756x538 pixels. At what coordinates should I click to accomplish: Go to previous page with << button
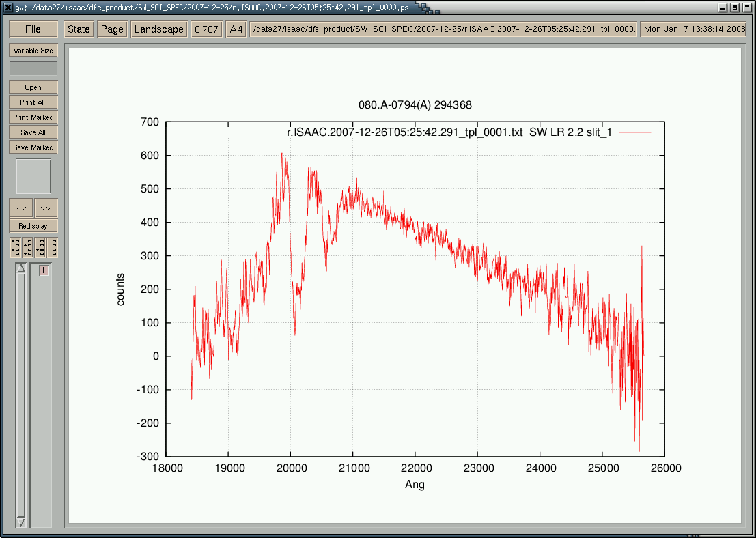20,208
